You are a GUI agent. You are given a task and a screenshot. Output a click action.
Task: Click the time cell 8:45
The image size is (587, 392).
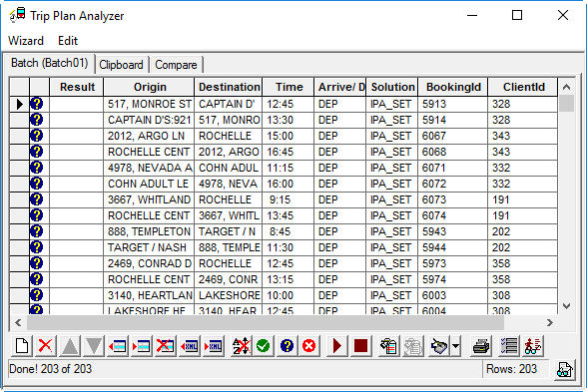(x=289, y=231)
